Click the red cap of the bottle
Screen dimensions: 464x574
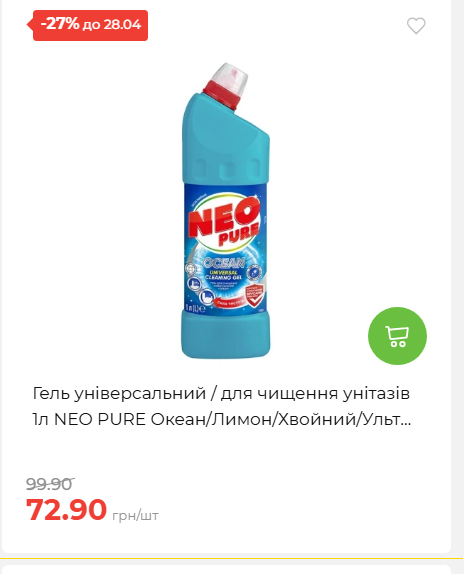(x=225, y=93)
